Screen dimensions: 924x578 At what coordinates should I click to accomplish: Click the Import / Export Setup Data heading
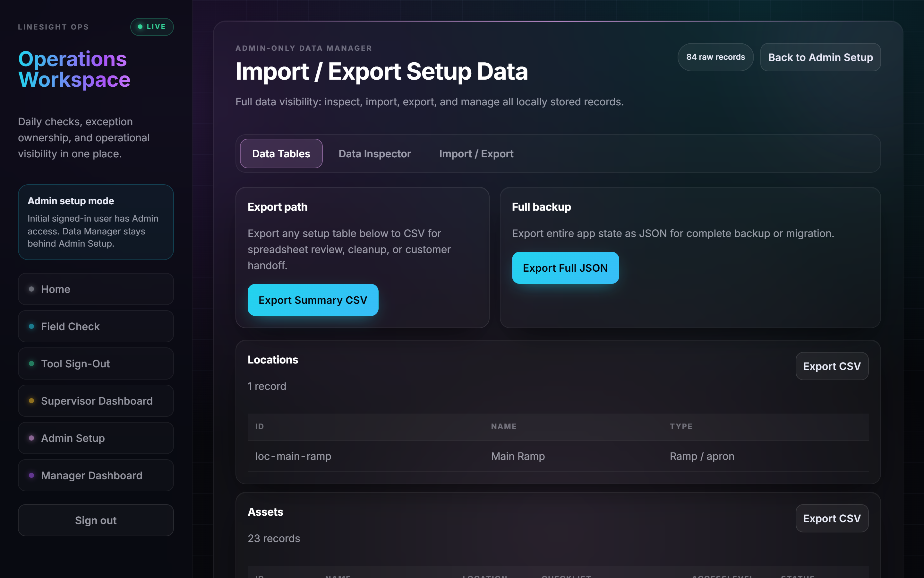(381, 72)
